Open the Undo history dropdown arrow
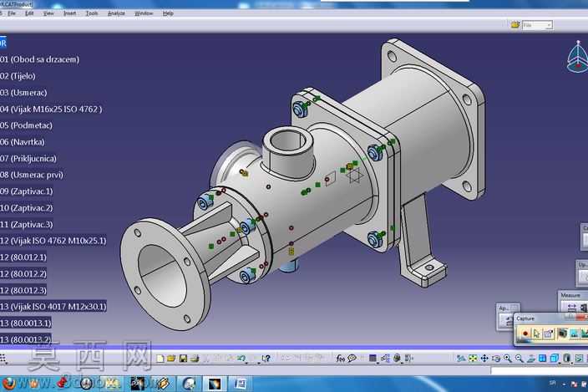Viewport: 588px width, 392px height. [246, 363]
